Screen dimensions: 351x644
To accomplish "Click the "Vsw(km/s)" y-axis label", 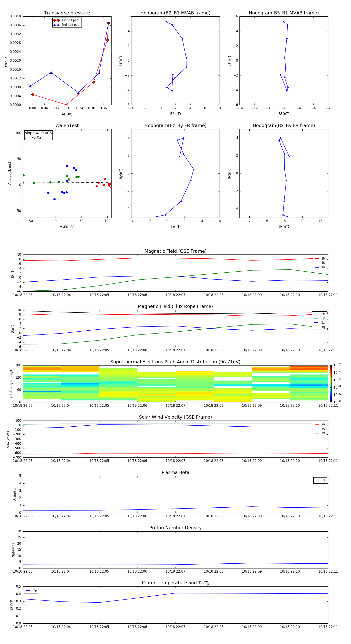I will tap(8, 439).
